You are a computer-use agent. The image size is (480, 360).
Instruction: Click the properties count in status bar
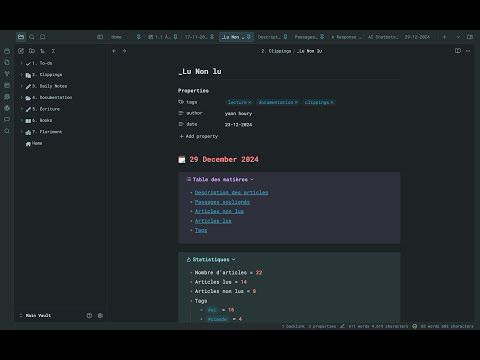tap(322, 326)
